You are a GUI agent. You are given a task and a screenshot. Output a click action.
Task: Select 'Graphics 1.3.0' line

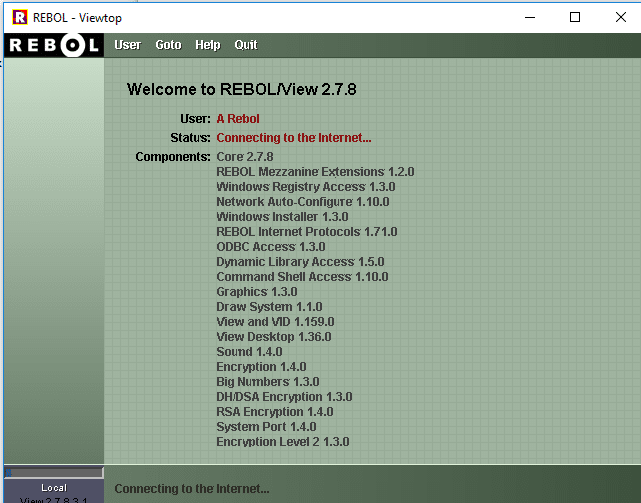click(x=257, y=292)
